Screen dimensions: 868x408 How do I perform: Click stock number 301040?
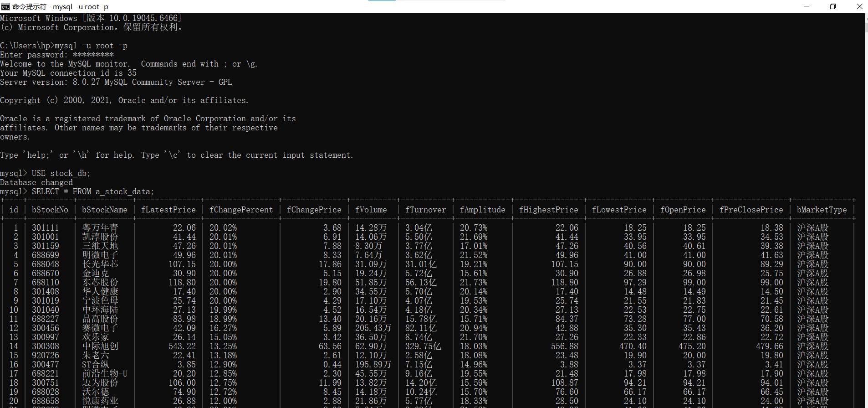click(x=46, y=310)
